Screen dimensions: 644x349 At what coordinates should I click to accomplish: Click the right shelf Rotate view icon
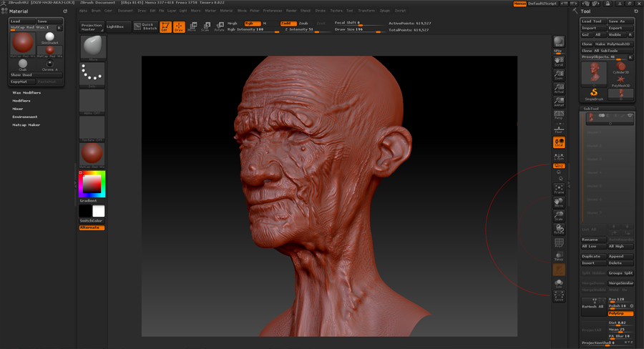point(559,229)
